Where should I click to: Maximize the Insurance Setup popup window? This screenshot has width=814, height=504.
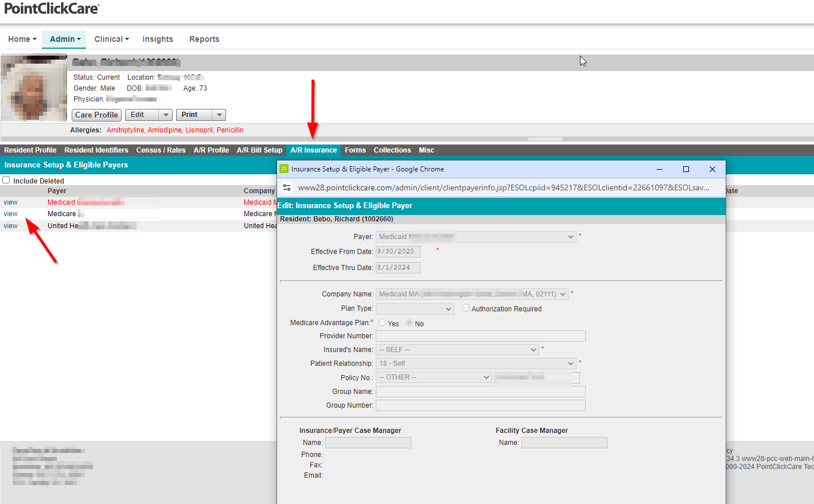coord(686,169)
